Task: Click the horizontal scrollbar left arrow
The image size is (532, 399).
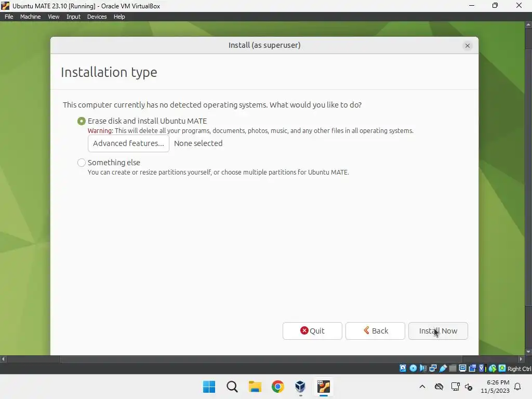Action: pyautogui.click(x=3, y=359)
